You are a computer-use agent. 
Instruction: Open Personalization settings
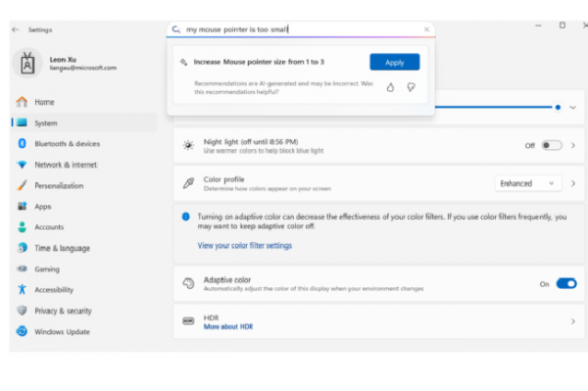point(84,185)
